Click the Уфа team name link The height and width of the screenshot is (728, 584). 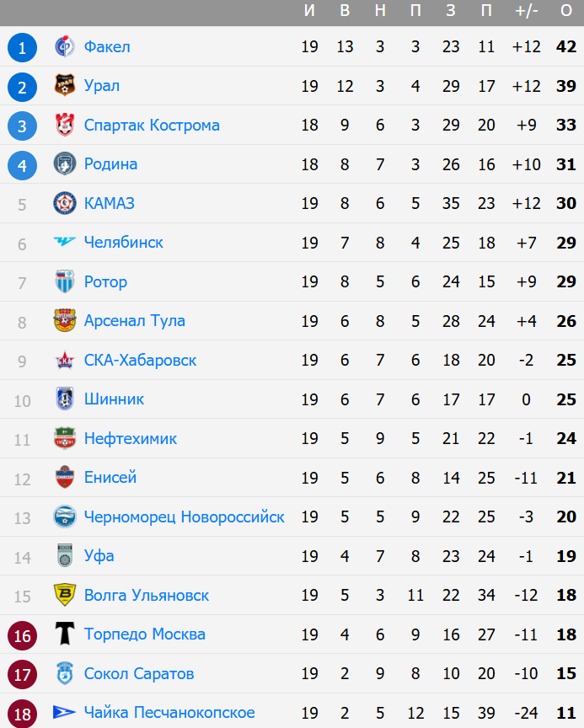pos(99,556)
